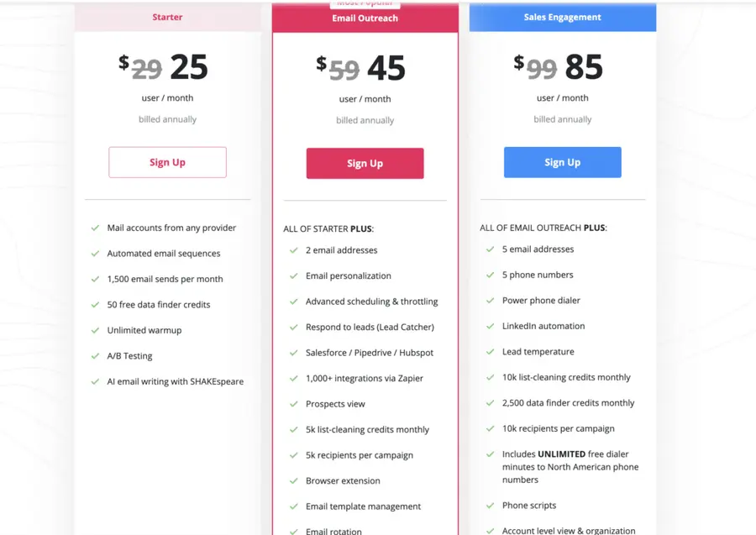Select the checkmark next to Browser extension
The height and width of the screenshot is (535, 756).
click(293, 480)
